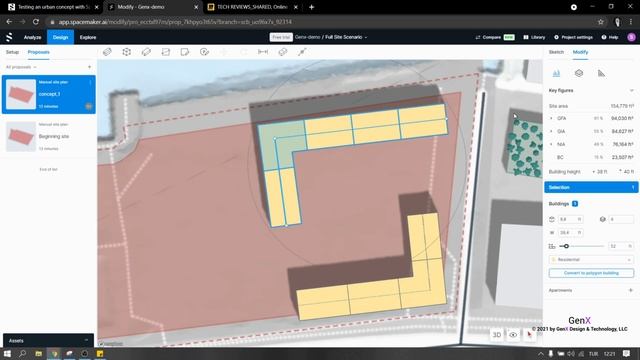Screen dimensions: 640x360
Task: Switch to TECH REVIEWS_SHARED browser tab
Action: click(x=253, y=7)
